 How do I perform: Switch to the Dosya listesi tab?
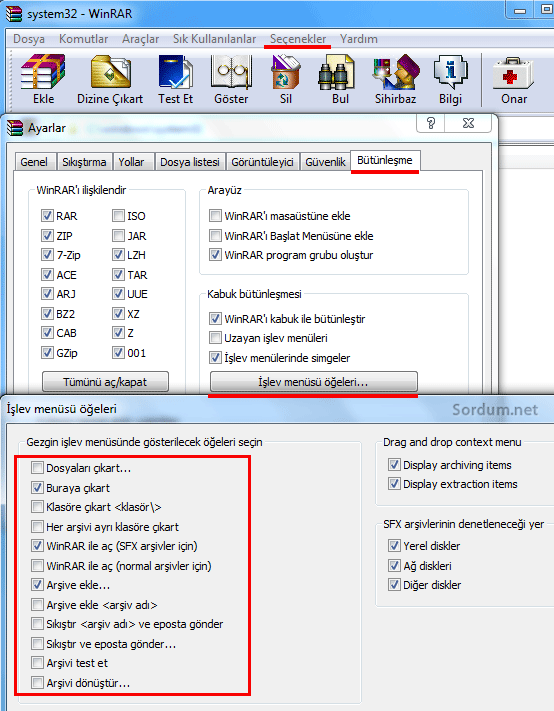pos(190,162)
